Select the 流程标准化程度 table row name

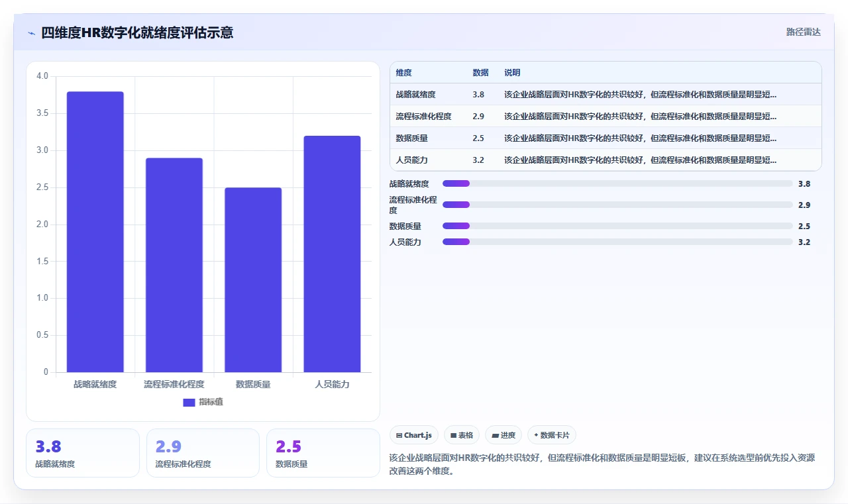[423, 117]
